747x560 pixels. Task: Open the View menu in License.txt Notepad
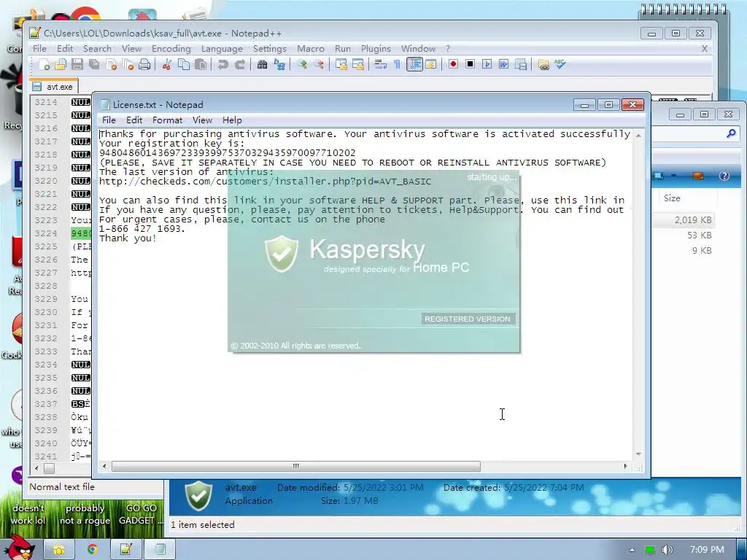202,120
